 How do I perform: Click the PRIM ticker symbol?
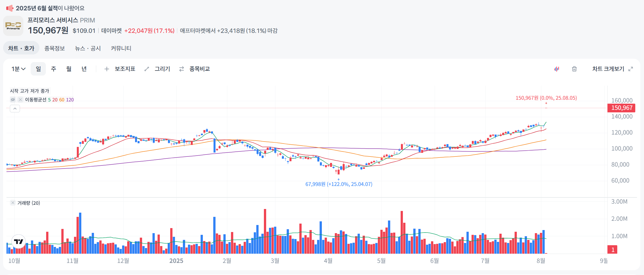[87, 20]
